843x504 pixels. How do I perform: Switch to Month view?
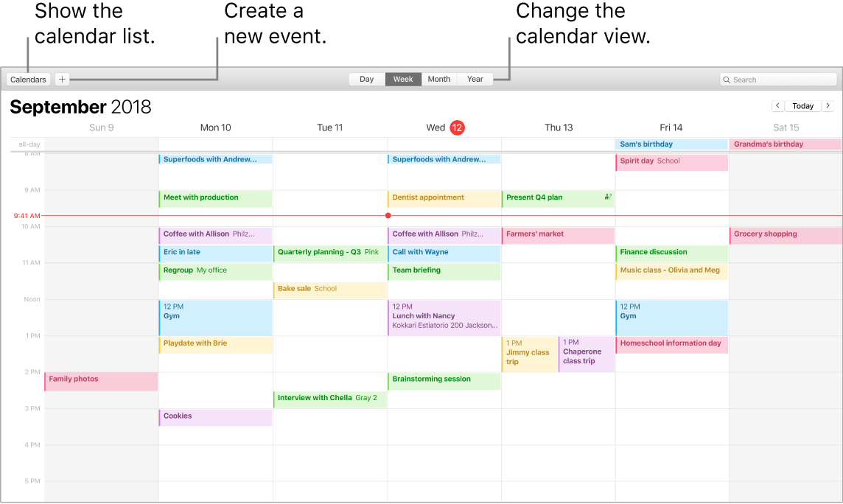tap(438, 79)
